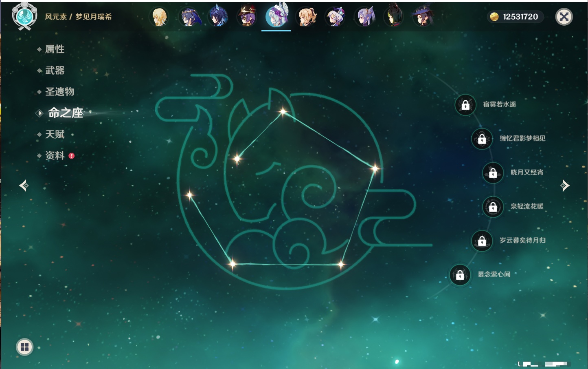Open 资料 profile with red alert
Viewport: 588px width, 369px height.
[x=55, y=155]
